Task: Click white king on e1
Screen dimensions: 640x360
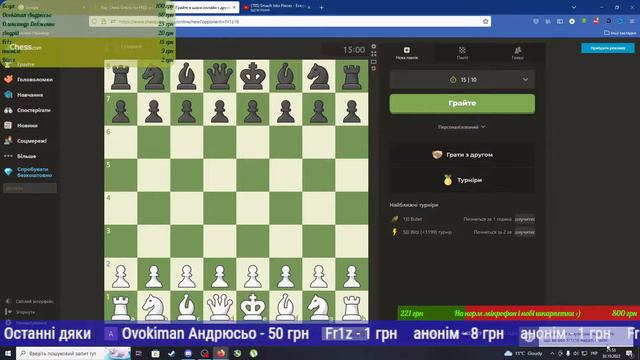Action: click(x=253, y=306)
